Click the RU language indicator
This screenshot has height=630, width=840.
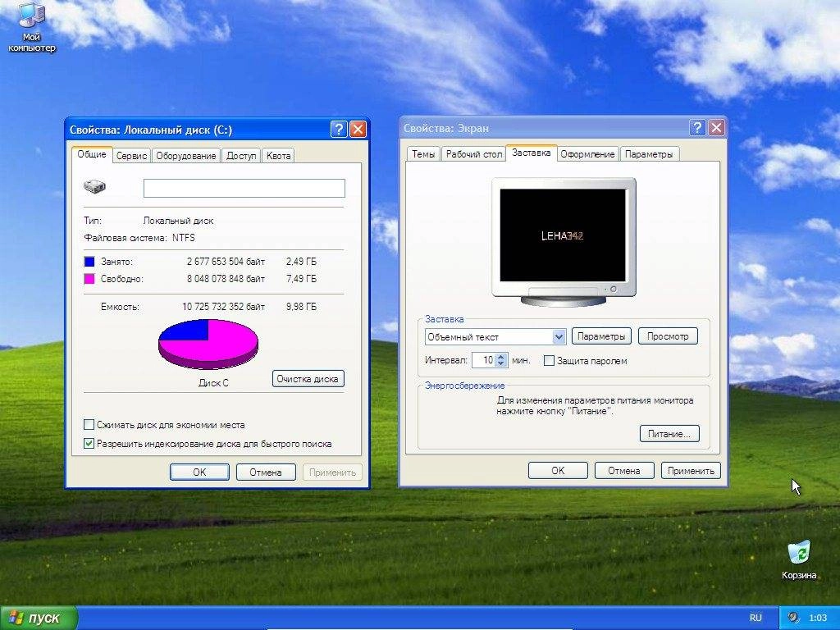point(756,618)
